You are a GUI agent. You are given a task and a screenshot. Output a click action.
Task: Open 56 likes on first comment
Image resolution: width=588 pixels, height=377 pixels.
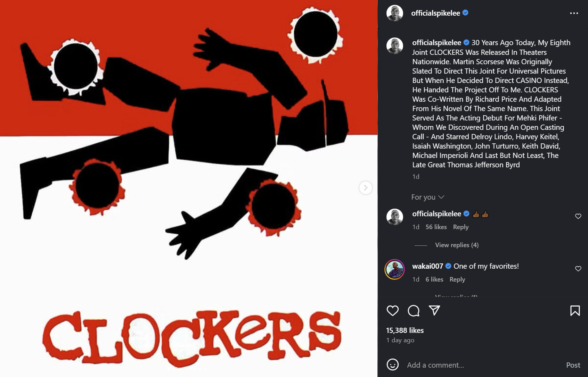point(436,227)
